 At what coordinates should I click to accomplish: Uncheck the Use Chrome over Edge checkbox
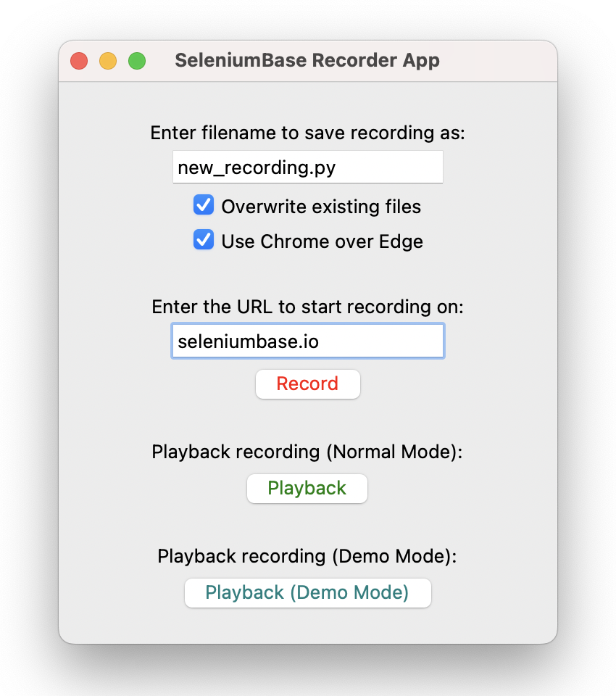pyautogui.click(x=204, y=240)
